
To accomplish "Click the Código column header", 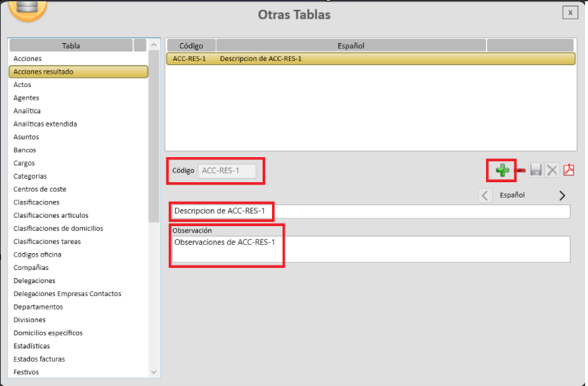I will pos(190,46).
